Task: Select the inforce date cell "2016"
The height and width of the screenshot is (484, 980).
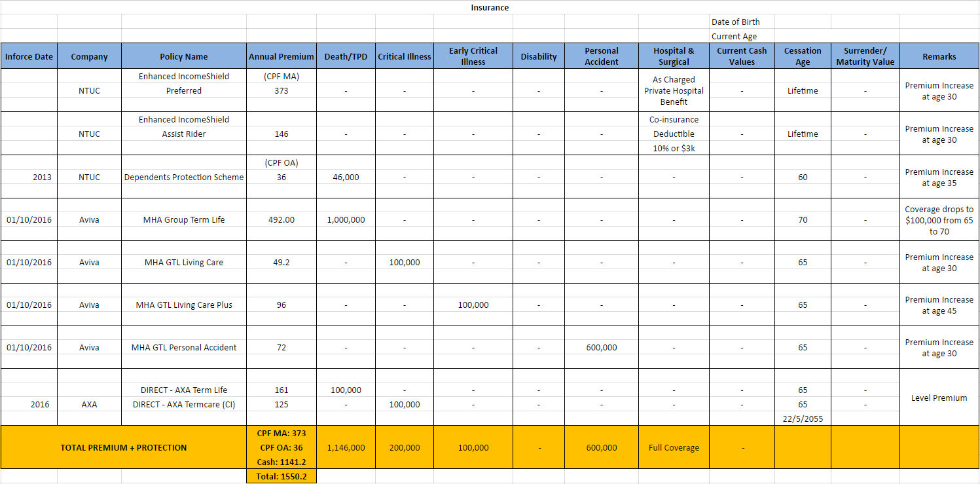Action: pos(29,404)
